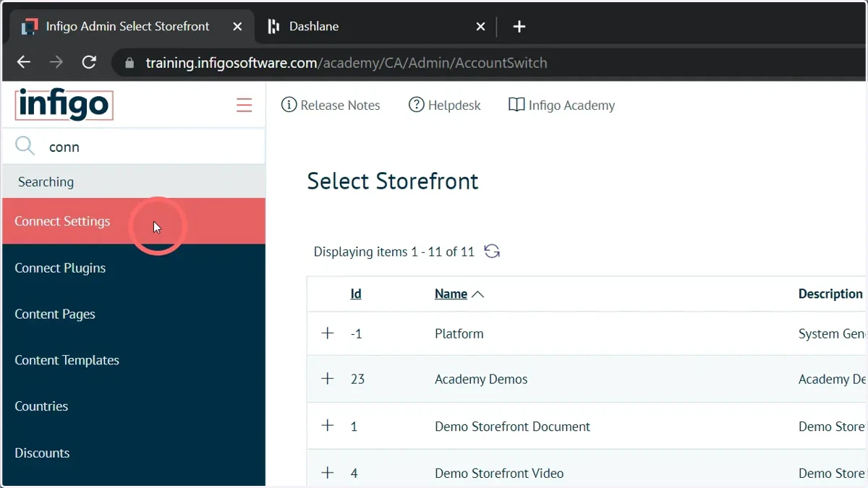
Task: Open Content Templates in the sidebar
Action: point(134,360)
